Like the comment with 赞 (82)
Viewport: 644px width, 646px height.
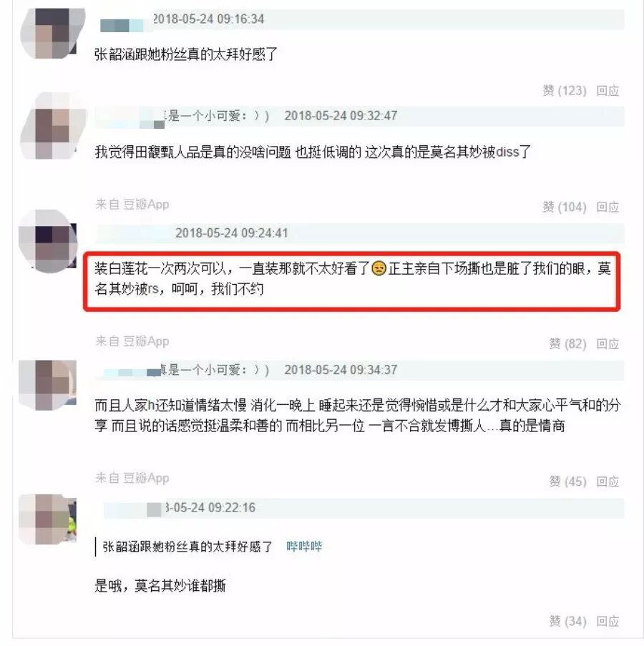pos(567,343)
